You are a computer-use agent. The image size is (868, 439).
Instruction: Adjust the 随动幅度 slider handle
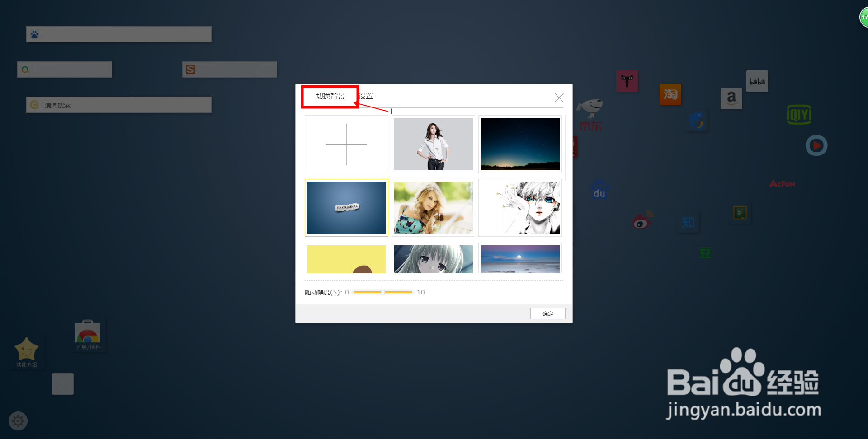coord(383,292)
